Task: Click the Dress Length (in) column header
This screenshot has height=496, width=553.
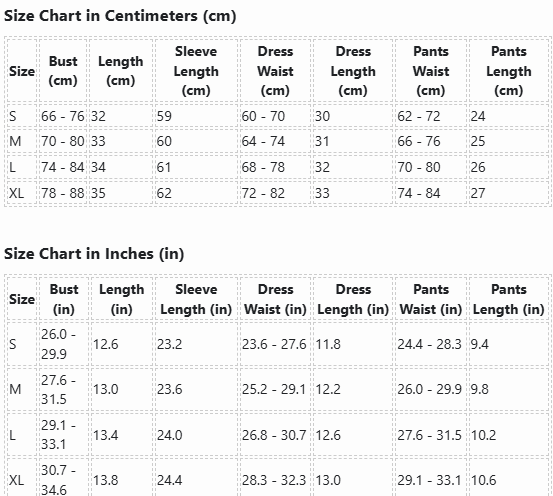Action: click(353, 299)
